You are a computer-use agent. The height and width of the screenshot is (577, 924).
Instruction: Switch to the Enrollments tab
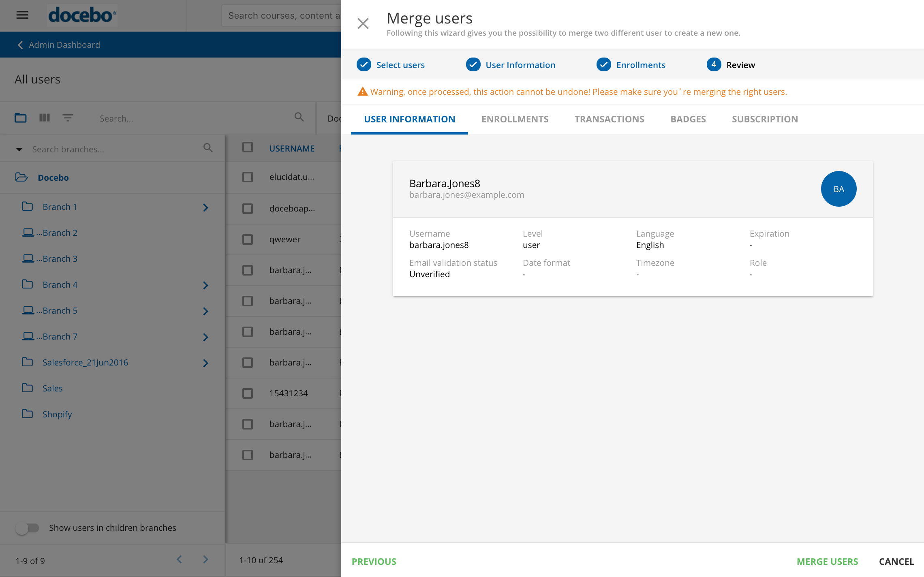coord(515,119)
